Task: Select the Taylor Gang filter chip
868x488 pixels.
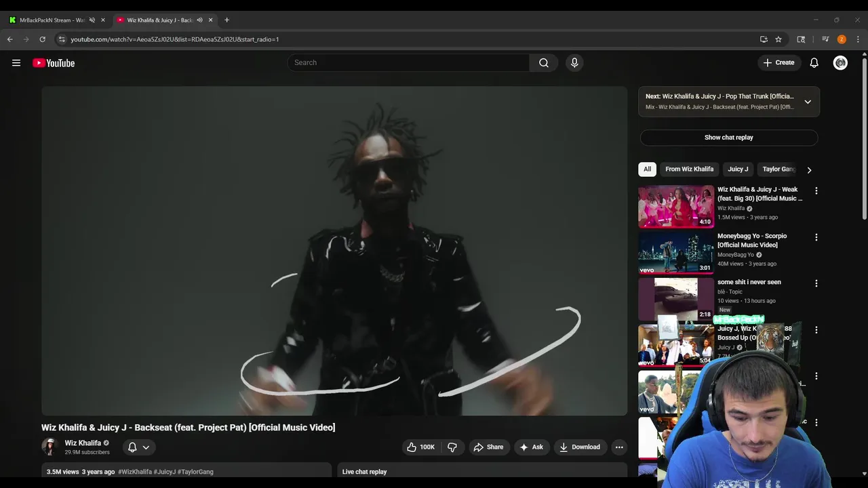Action: click(776, 169)
